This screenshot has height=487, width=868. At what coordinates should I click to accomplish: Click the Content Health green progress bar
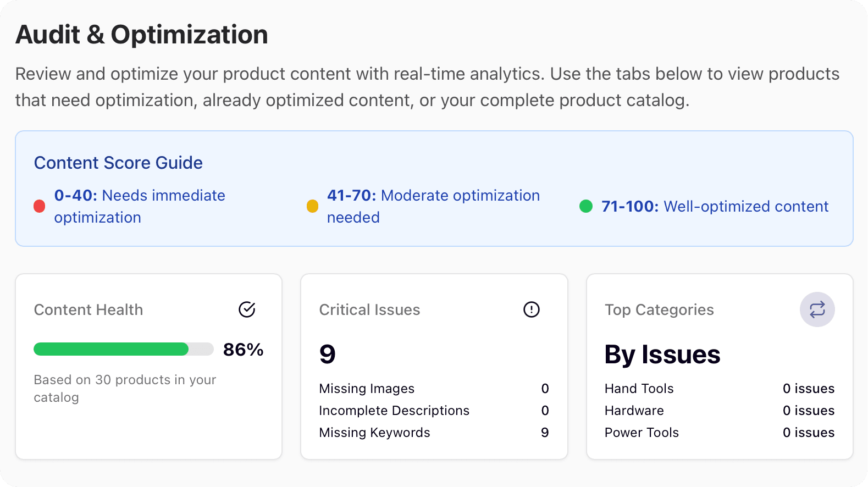tap(124, 349)
